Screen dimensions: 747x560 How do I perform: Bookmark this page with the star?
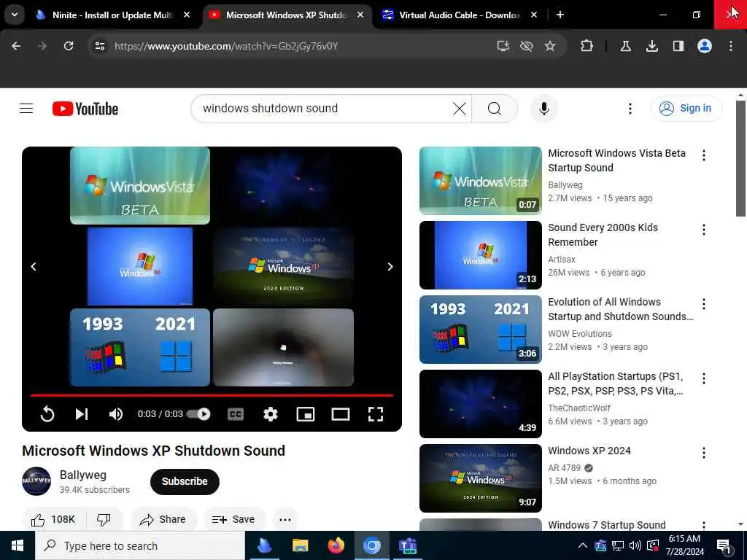tap(550, 46)
